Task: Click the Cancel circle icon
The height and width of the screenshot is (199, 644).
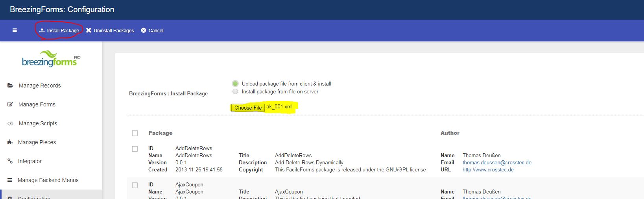Action: [x=144, y=30]
